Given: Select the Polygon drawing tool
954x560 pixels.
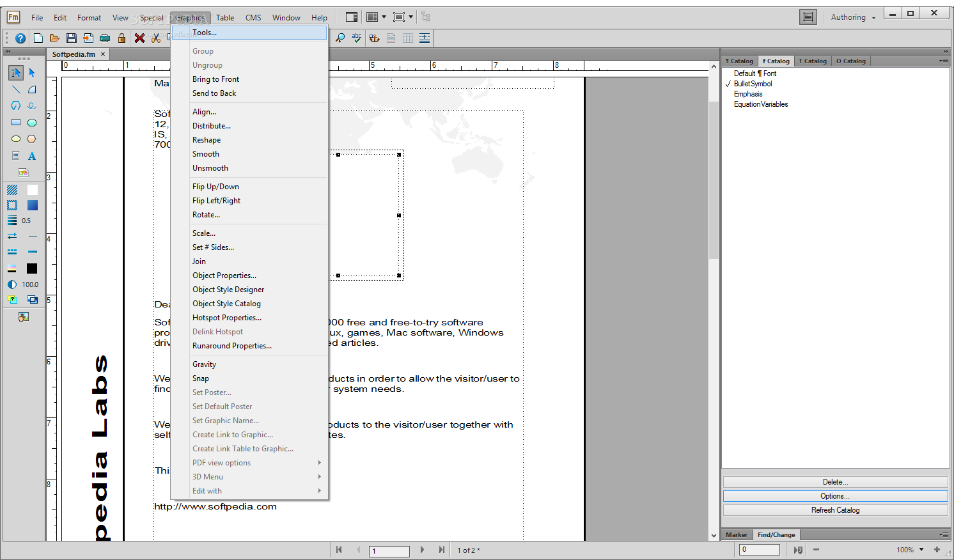Looking at the screenshot, I should click(16, 105).
